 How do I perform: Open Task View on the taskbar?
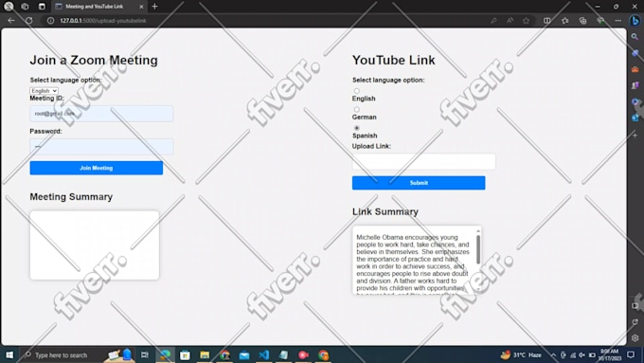(x=145, y=354)
